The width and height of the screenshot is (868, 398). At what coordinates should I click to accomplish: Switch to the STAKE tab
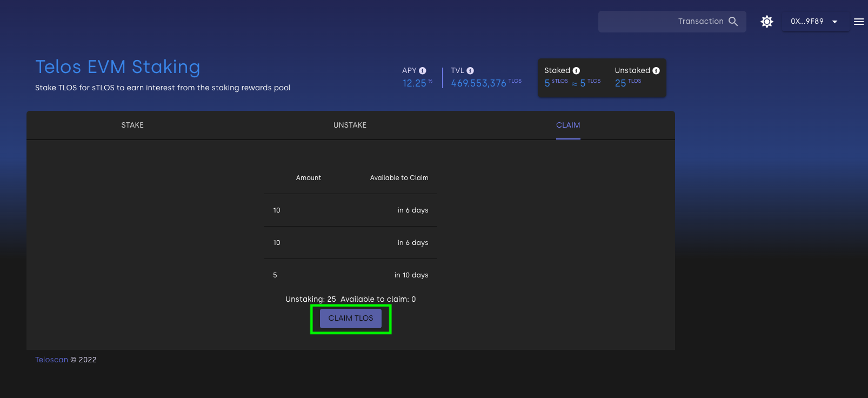[132, 125]
